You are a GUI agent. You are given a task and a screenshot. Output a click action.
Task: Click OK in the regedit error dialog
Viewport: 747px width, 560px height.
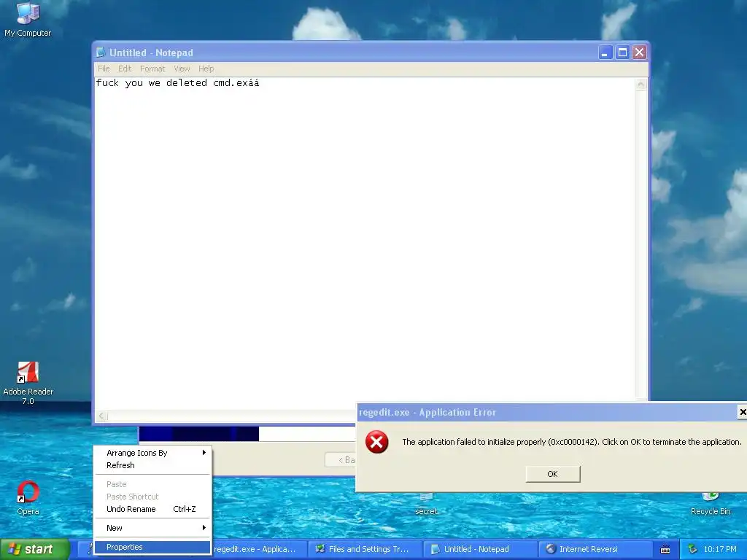553,474
